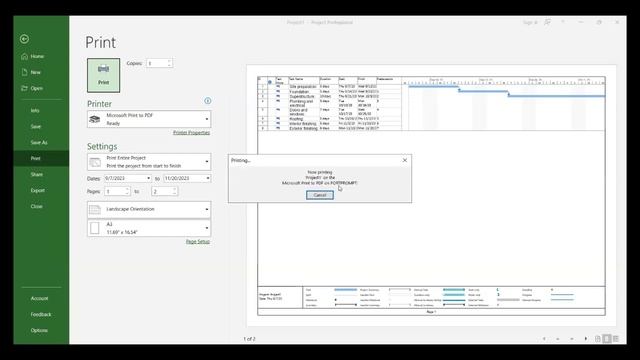Screen dimensions: 640x360
Task: Switch preview to multiple pages view
Action: [x=616, y=339]
